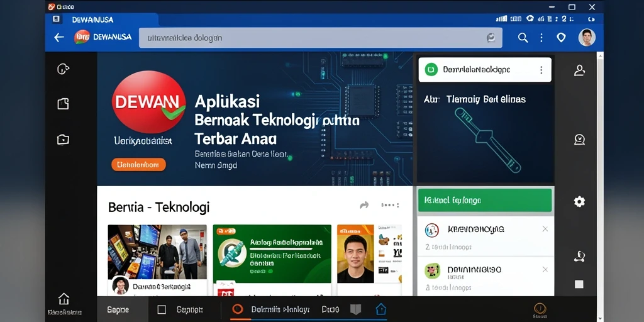This screenshot has height=322, width=644.
Task: Click the app icon in the title bar
Action: 52,6
